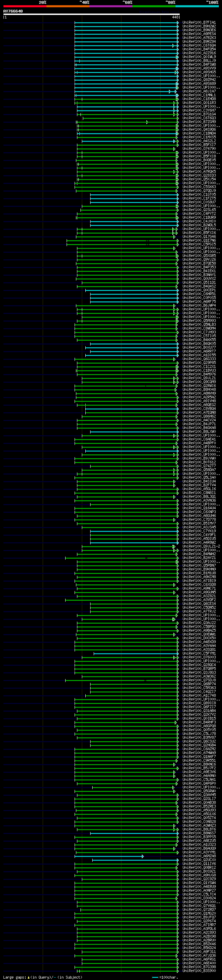
Task: Click the UniRef100_Q0BRI2 label
Action: [199, 868]
